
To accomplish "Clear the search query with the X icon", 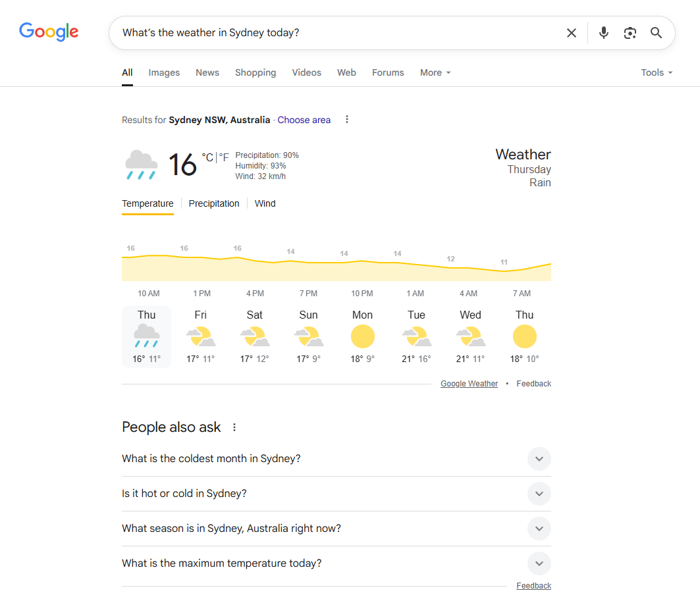I will (x=571, y=32).
